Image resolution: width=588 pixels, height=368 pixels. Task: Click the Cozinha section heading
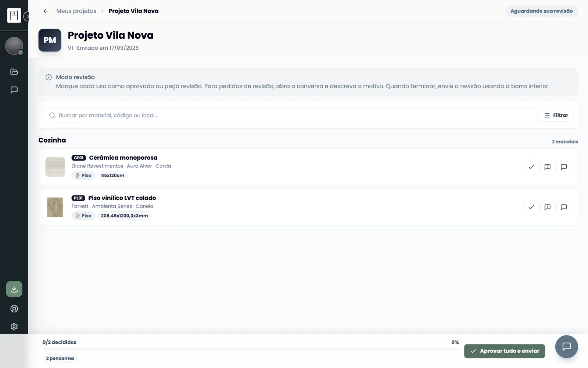tap(52, 140)
